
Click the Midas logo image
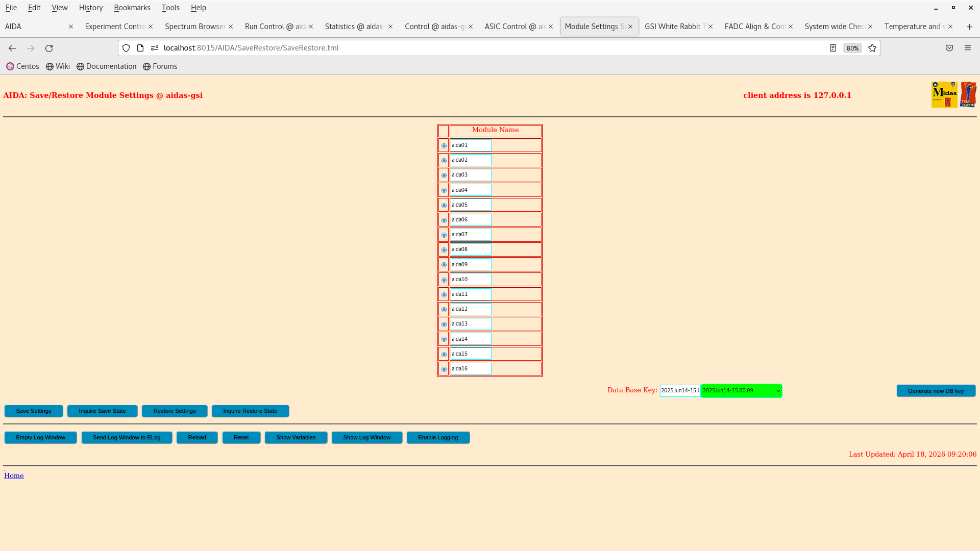point(944,94)
